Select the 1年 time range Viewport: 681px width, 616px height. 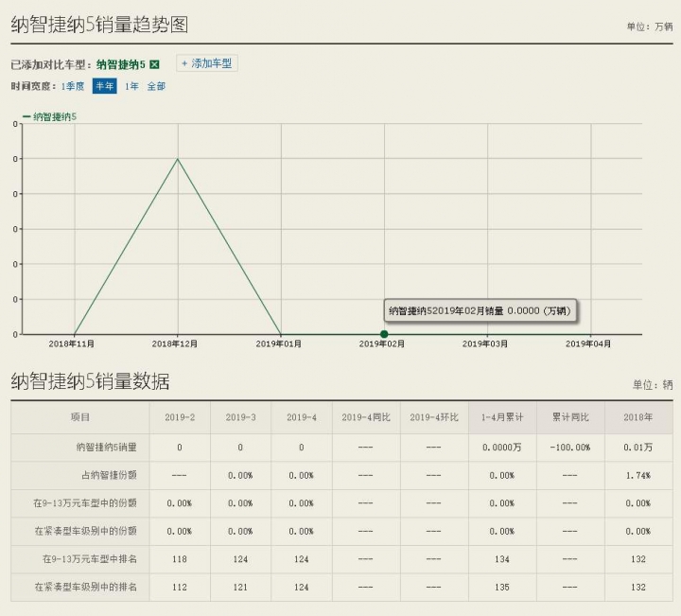[131, 86]
